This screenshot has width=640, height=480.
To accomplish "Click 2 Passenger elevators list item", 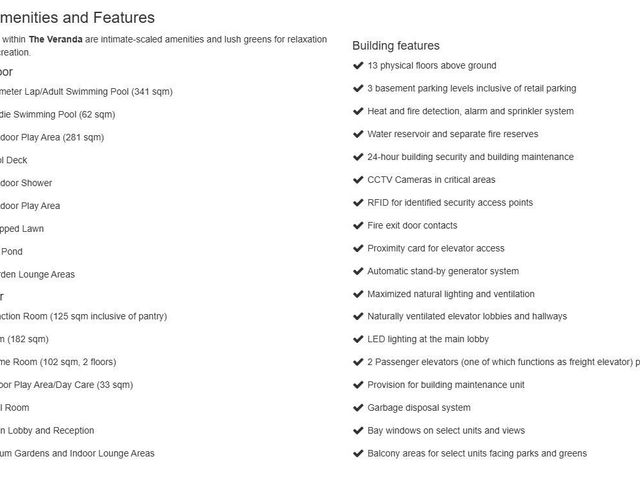I will (x=503, y=362).
